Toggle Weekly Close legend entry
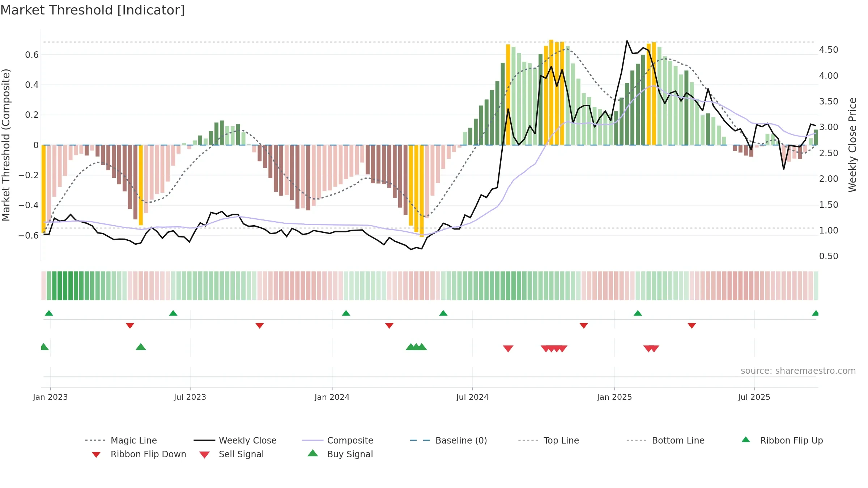 pyautogui.click(x=235, y=440)
